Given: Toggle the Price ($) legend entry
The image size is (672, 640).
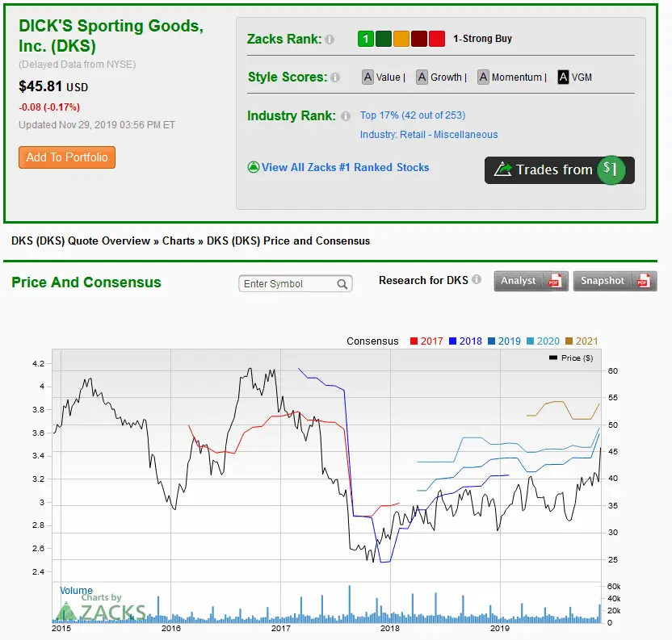Looking at the screenshot, I should coord(571,358).
